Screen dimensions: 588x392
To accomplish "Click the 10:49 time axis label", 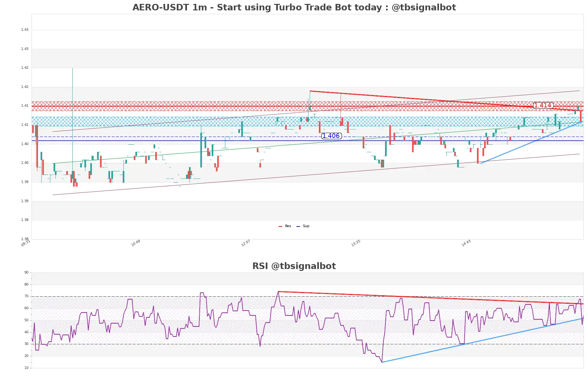I will [136, 243].
